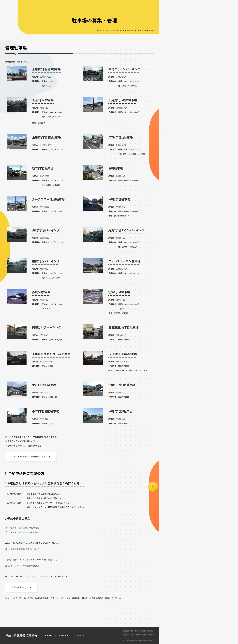Click the scroll-to-top arrow button
The height and width of the screenshot is (644, 238).
tap(153, 487)
